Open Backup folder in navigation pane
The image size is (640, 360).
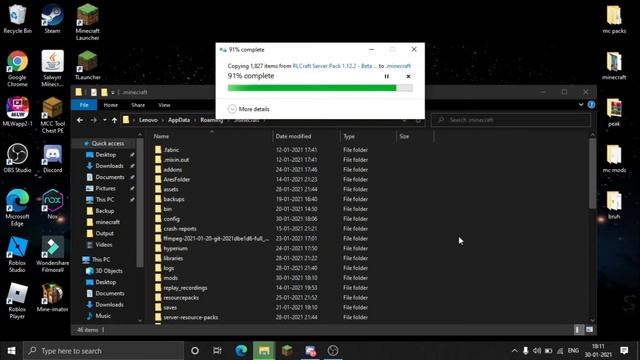(104, 211)
